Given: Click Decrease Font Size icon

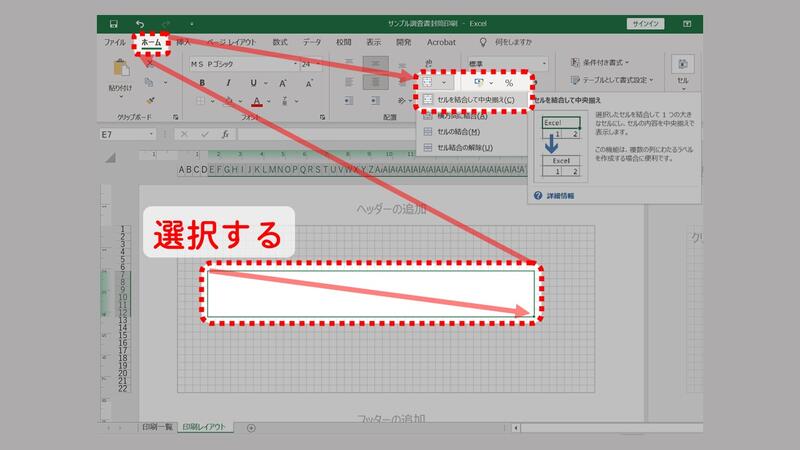Looking at the screenshot, I should pos(309,83).
